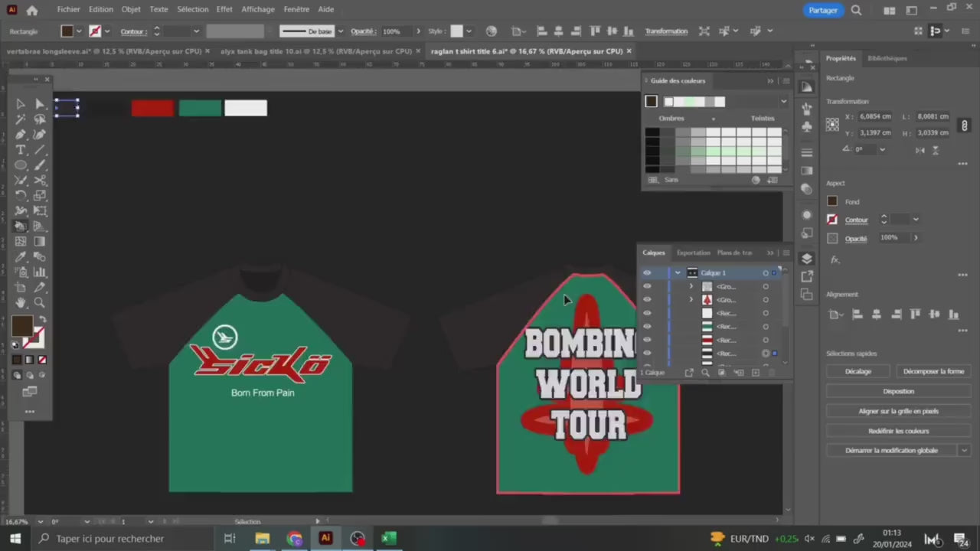This screenshot has width=980, height=551.
Task: Select the Zoom magnifier tool
Action: point(40,303)
